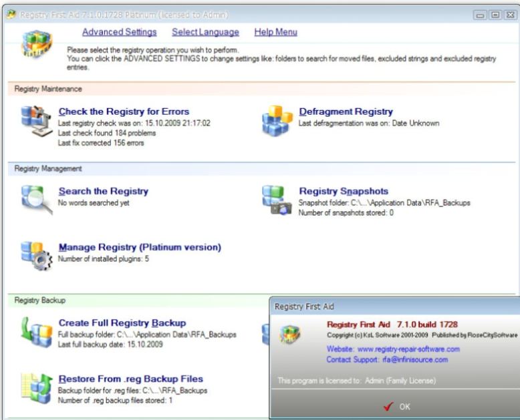Image resolution: width=520 pixels, height=420 pixels.
Task: Click 'No words searched yet' text
Action: pyautogui.click(x=94, y=203)
